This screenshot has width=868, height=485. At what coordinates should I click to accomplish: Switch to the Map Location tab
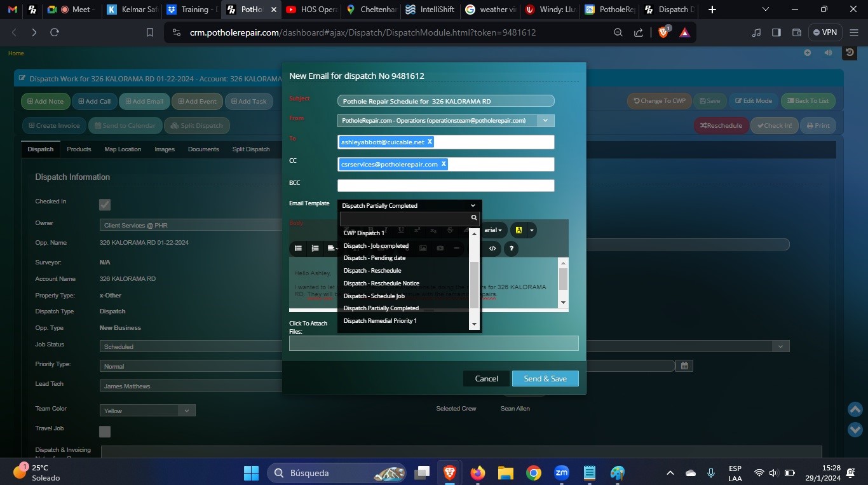[x=123, y=149]
